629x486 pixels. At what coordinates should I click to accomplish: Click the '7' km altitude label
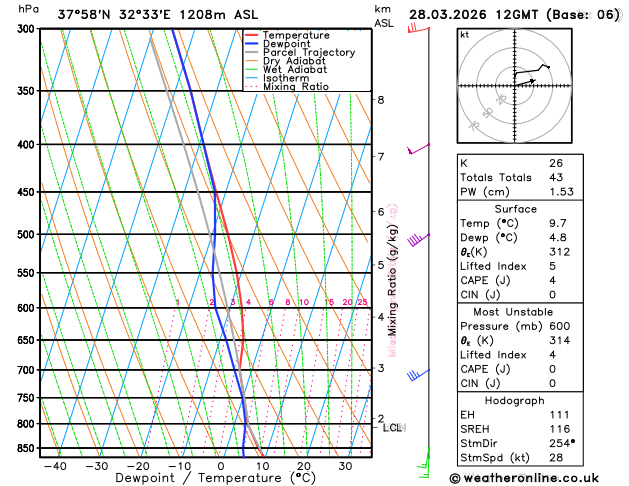(x=381, y=156)
